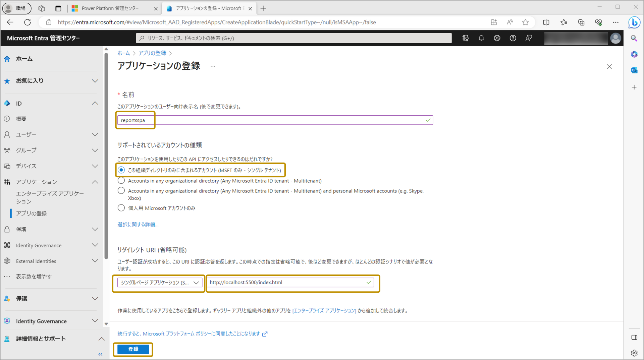644x360 pixels.
Task: Select the Multitenant and personal accounts option
Action: (121, 190)
